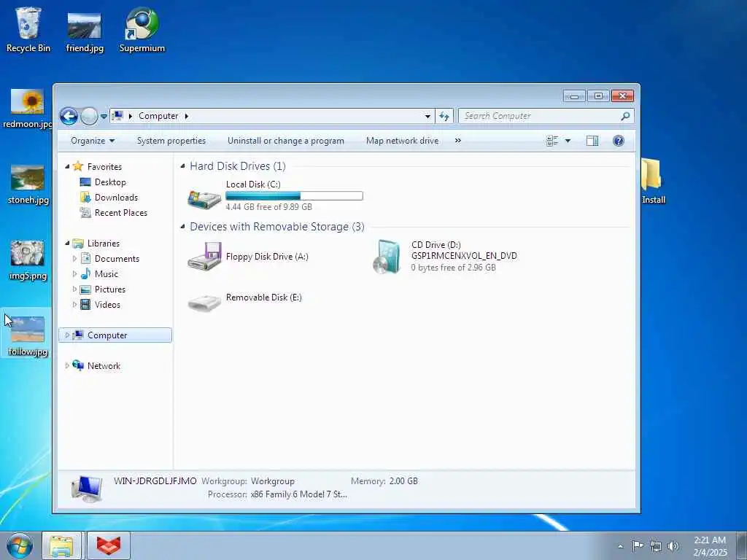Select Libraries in navigation pane
Image resolution: width=747 pixels, height=560 pixels.
coord(104,244)
